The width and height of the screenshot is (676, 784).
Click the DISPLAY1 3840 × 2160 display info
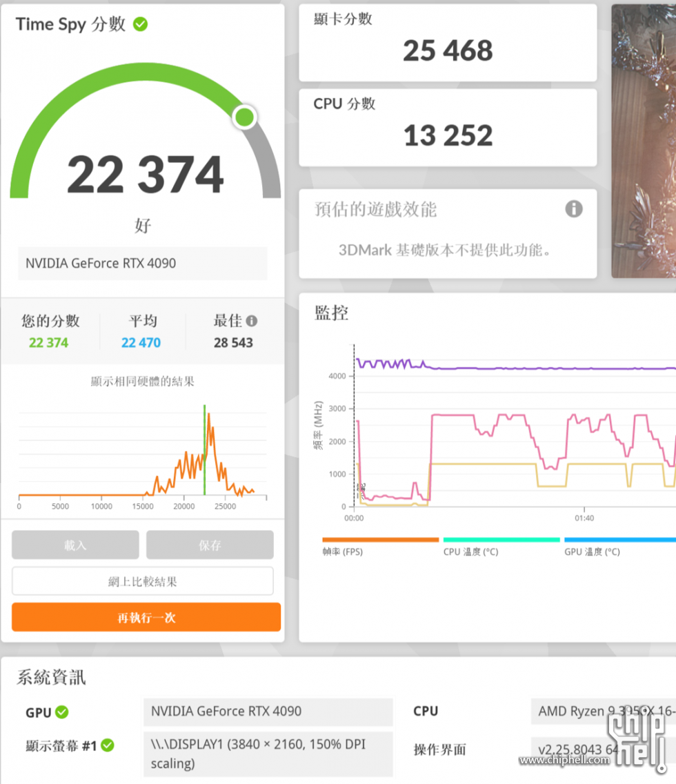(268, 754)
